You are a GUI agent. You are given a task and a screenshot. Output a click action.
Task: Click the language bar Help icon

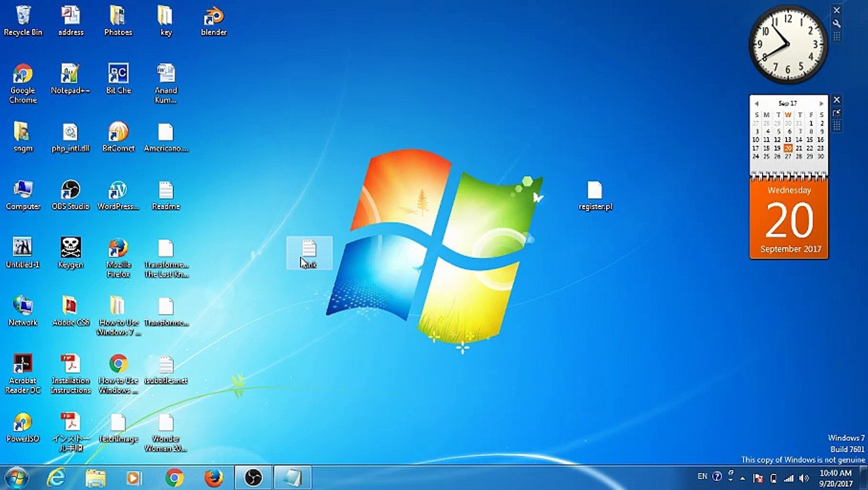[717, 477]
